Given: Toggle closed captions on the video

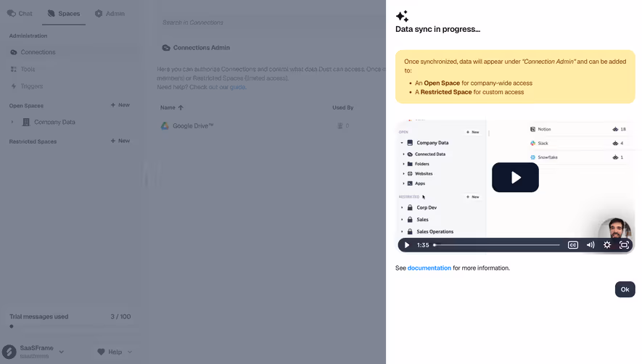Looking at the screenshot, I should 573,245.
